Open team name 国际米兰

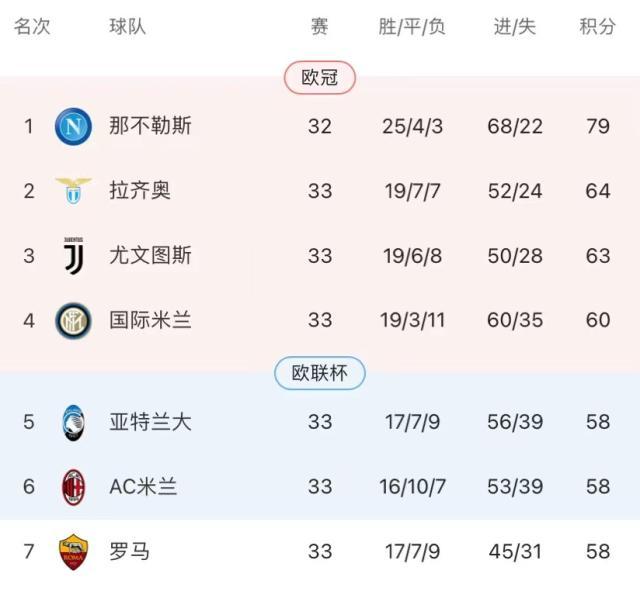(x=150, y=320)
